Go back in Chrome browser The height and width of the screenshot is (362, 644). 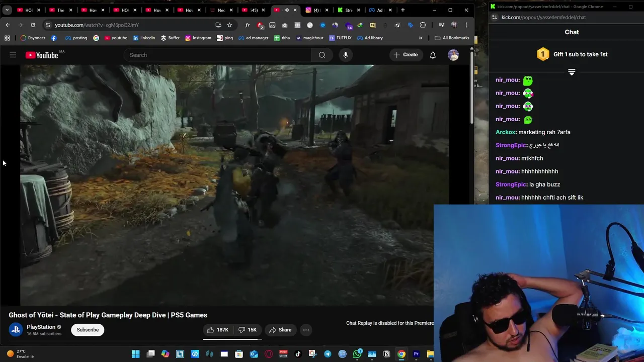(x=8, y=25)
